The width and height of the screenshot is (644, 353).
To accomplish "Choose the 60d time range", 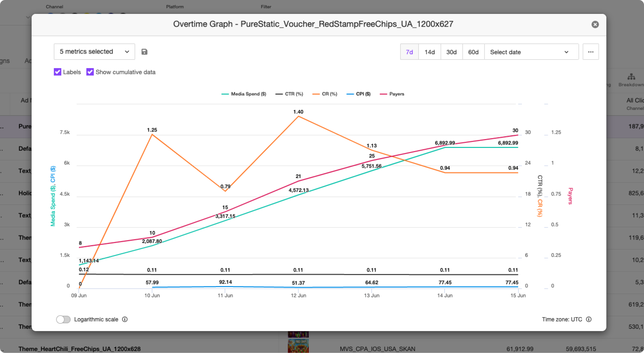I will point(473,52).
